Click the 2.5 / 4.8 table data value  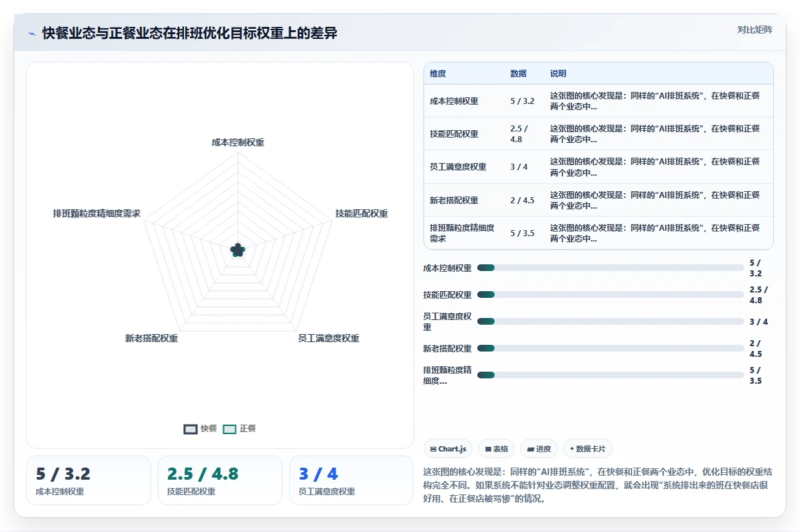click(x=519, y=134)
